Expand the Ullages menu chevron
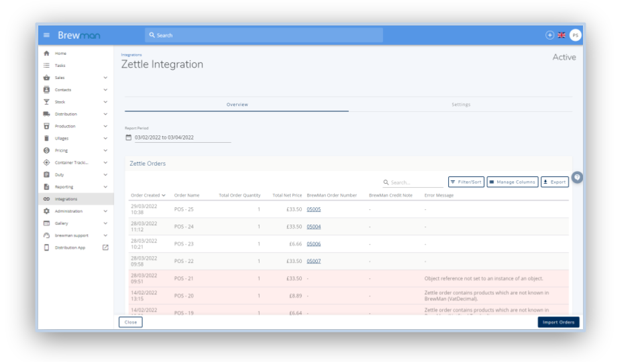The height and width of the screenshot is (362, 644). [105, 138]
